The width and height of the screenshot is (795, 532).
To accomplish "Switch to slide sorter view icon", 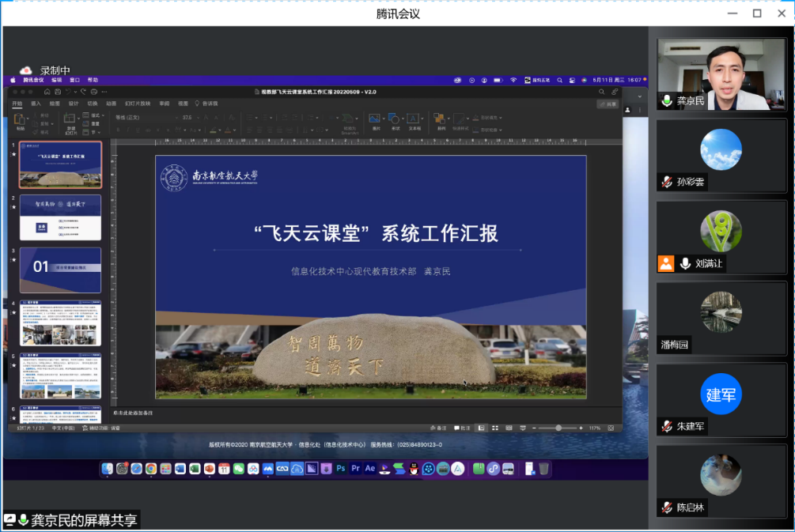I will 495,428.
